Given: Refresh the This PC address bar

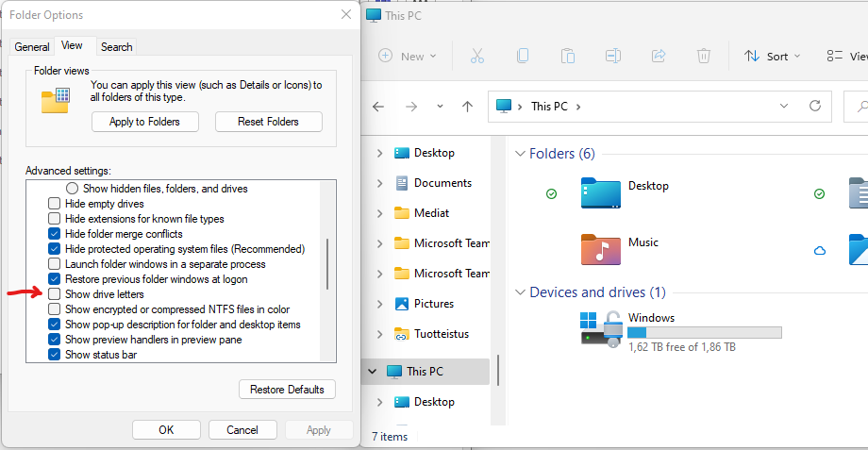Looking at the screenshot, I should [815, 106].
